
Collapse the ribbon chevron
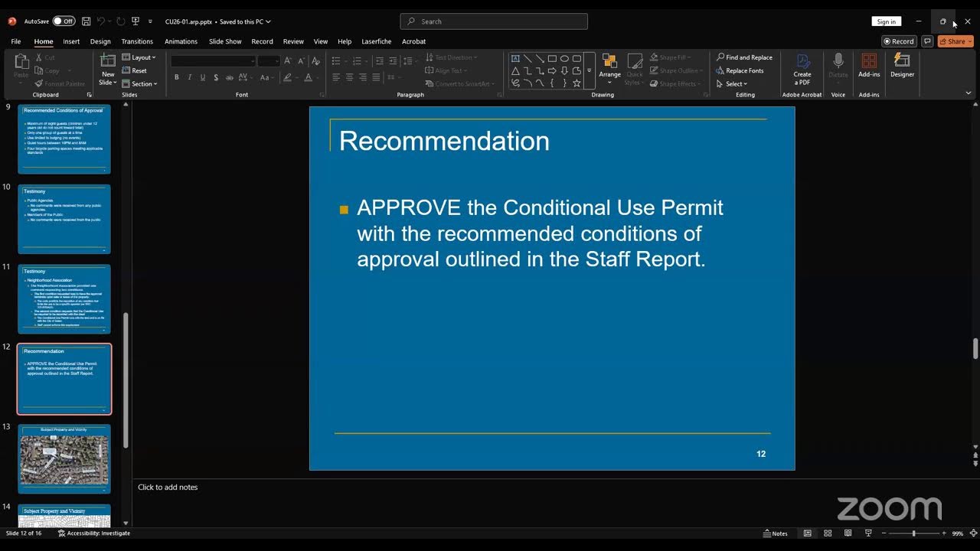click(x=969, y=93)
